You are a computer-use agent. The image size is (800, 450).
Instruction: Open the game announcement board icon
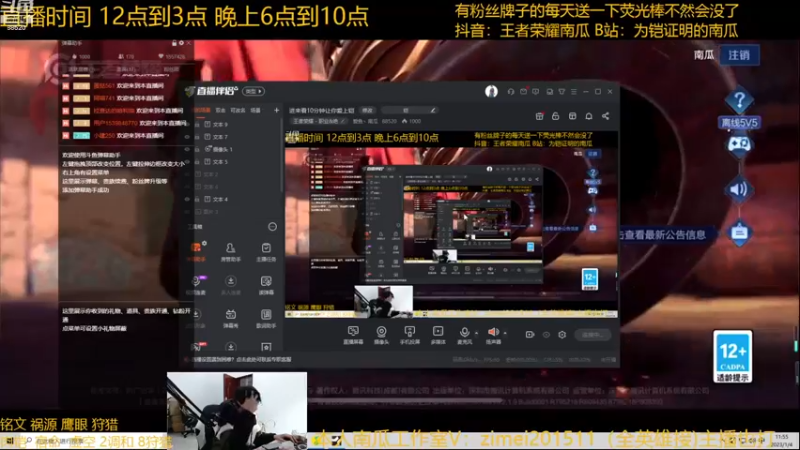pos(739,233)
